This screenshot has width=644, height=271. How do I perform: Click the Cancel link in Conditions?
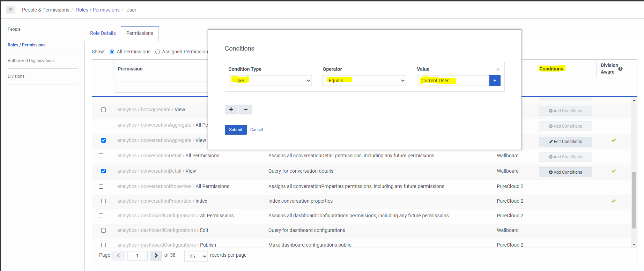257,130
